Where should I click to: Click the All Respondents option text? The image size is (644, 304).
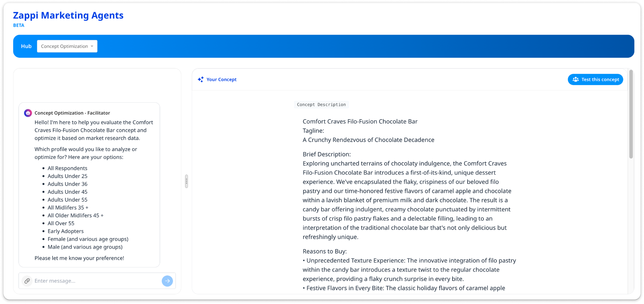(68, 168)
